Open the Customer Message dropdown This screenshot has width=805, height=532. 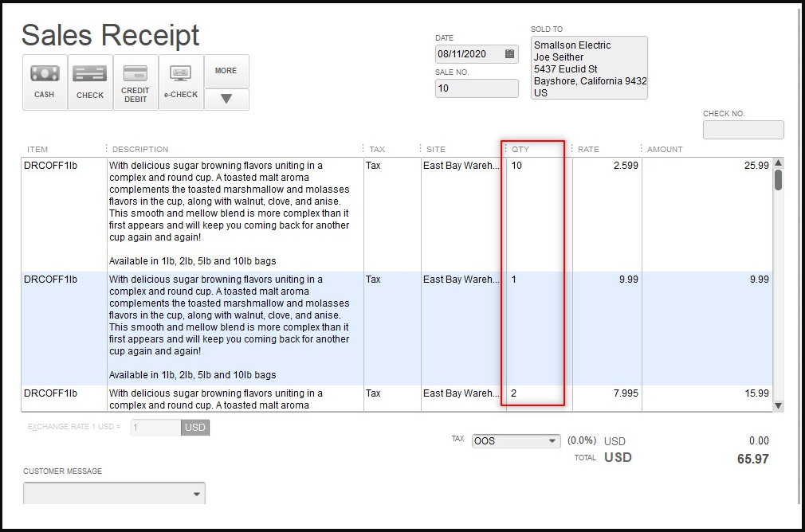pos(114,494)
